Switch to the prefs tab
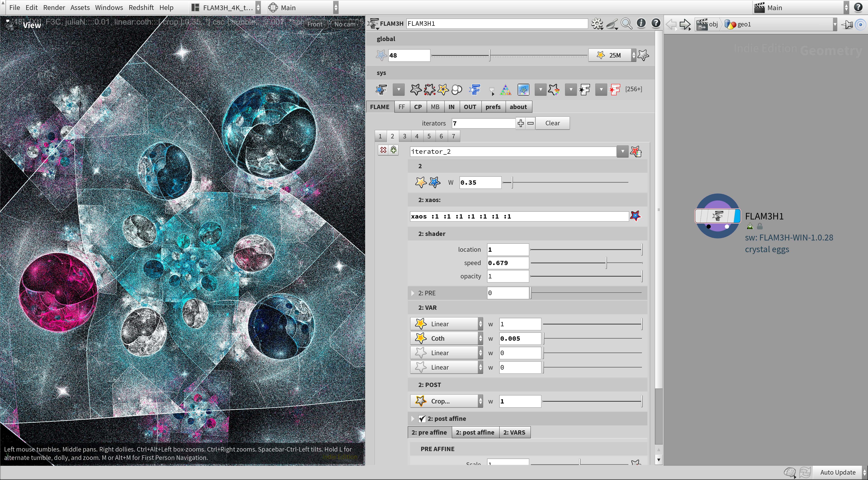The height and width of the screenshot is (480, 868). (493, 106)
